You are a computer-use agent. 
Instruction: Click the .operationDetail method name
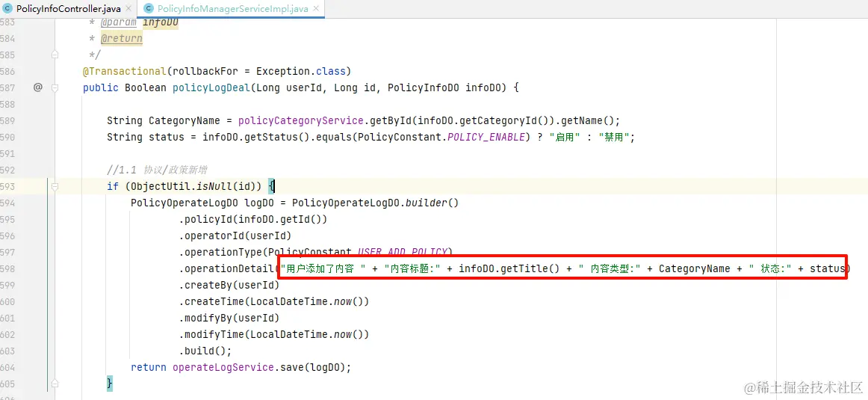pyautogui.click(x=226, y=268)
